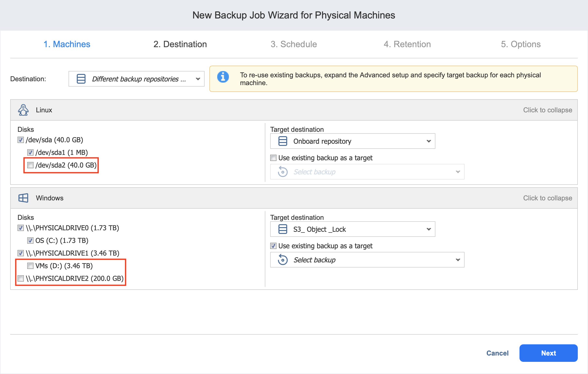Switch to the 3. Schedule step

(x=294, y=44)
